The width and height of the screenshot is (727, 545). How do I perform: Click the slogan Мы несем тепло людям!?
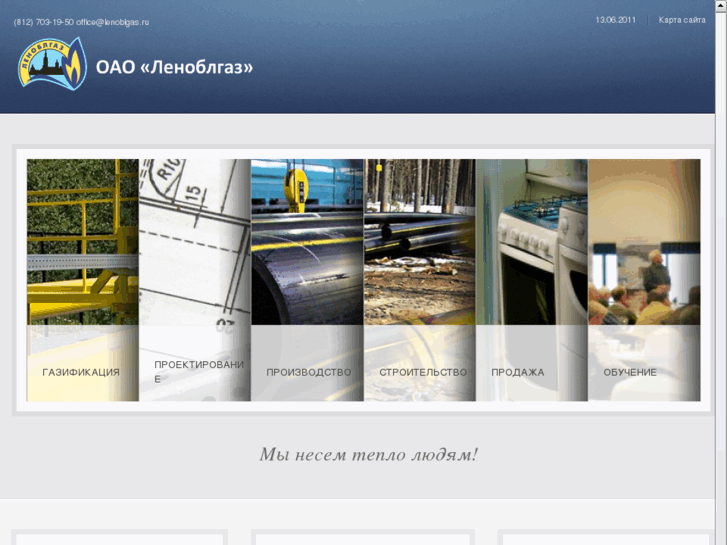[x=368, y=455]
